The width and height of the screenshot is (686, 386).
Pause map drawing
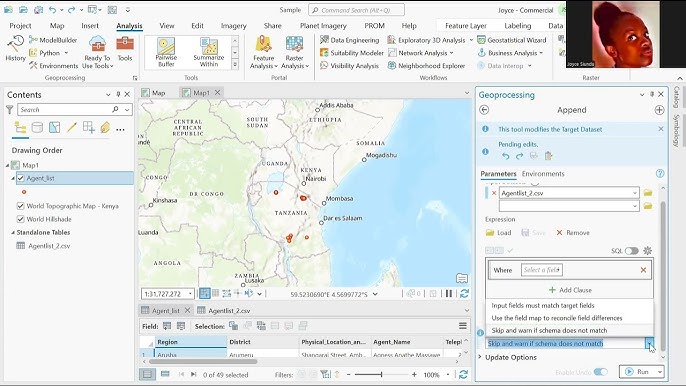point(449,294)
